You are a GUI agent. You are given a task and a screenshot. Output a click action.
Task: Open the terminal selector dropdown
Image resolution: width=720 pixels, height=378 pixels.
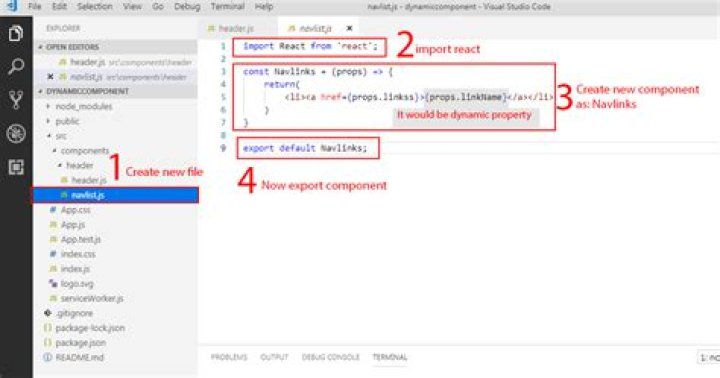708,357
